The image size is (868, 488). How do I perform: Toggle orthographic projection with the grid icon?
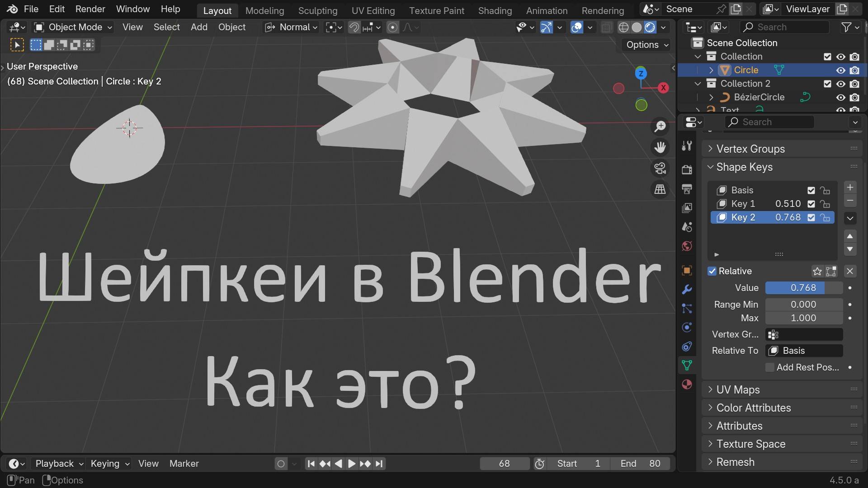click(660, 189)
